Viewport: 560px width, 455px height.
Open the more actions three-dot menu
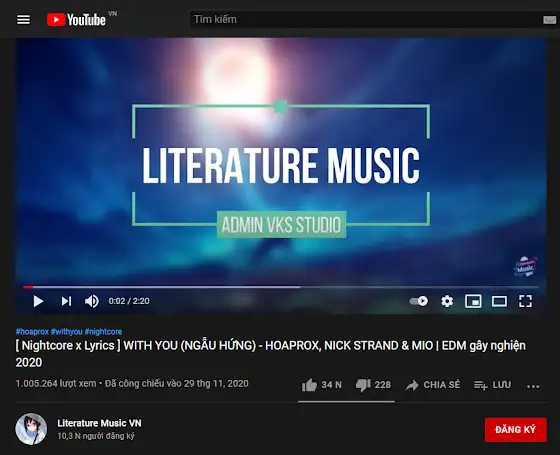click(x=533, y=386)
